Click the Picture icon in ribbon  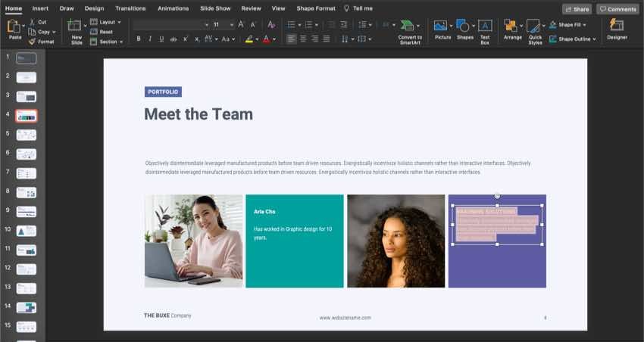[x=442, y=26]
